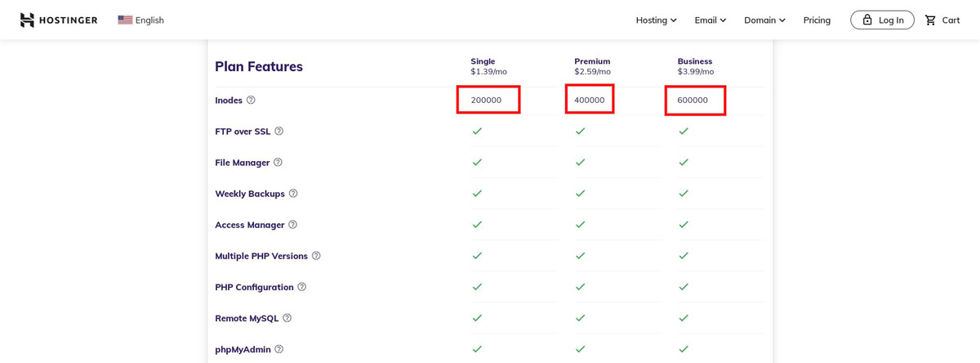The height and width of the screenshot is (363, 980).
Task: Go to the Pricing page
Action: 817,20
